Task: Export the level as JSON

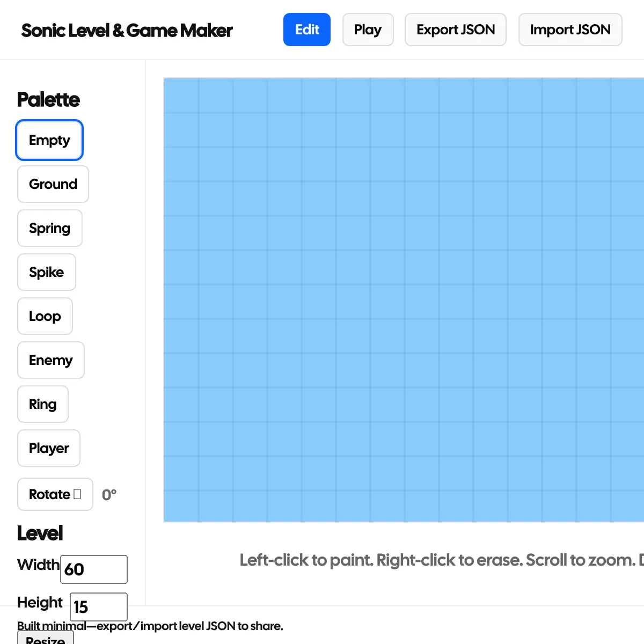Action: [456, 30]
